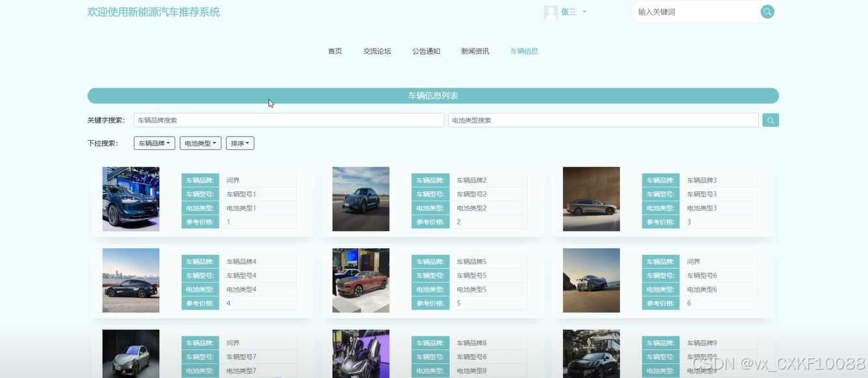This screenshot has width=868, height=378.
Task: Click the 电池类型2 value
Action: [472, 208]
